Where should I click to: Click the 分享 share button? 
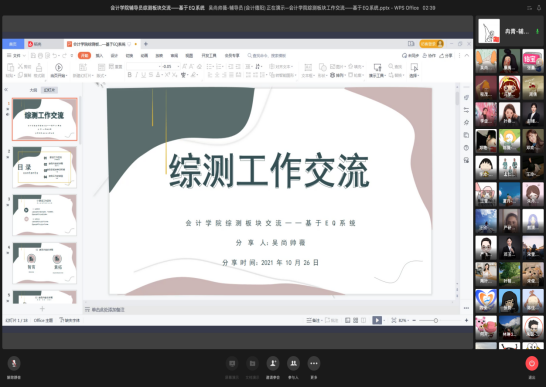coord(446,55)
